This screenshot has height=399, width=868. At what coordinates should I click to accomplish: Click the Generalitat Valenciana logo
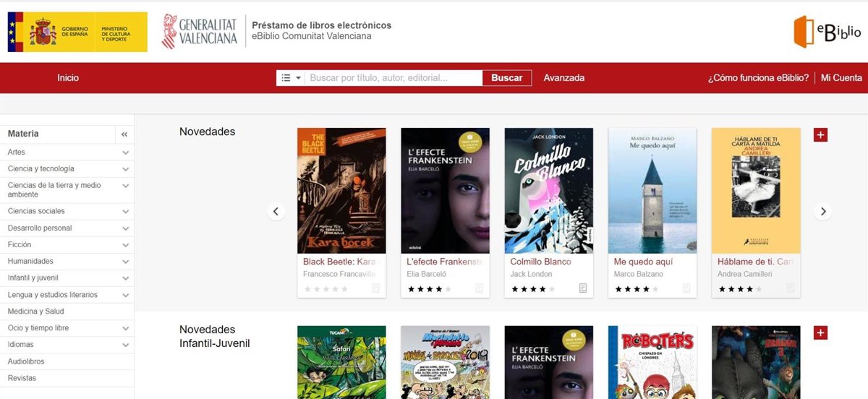coord(200,32)
